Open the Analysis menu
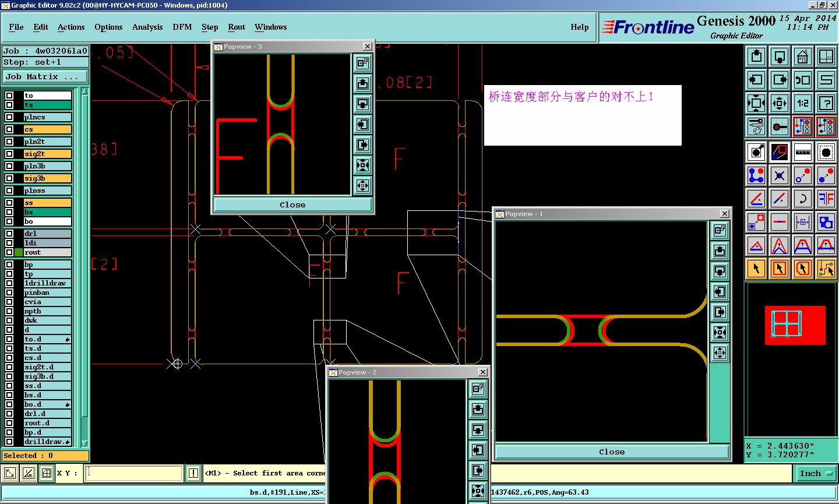The image size is (839, 504). click(x=147, y=27)
